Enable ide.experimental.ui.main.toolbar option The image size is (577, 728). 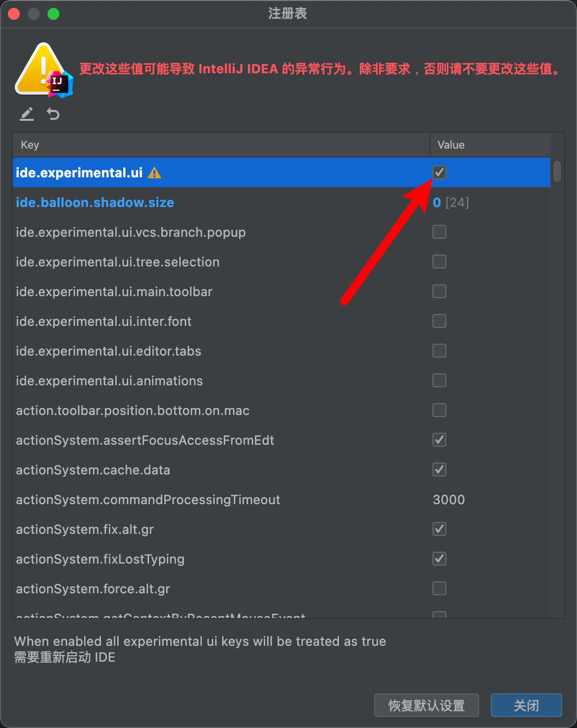tap(439, 291)
